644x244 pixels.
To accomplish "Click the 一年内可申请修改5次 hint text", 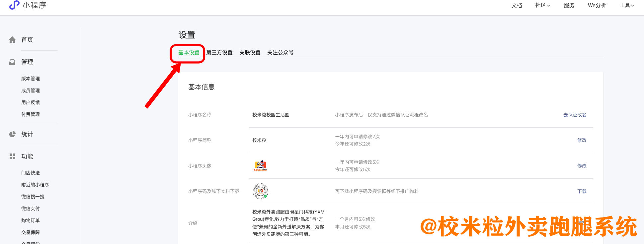I will tap(358, 162).
